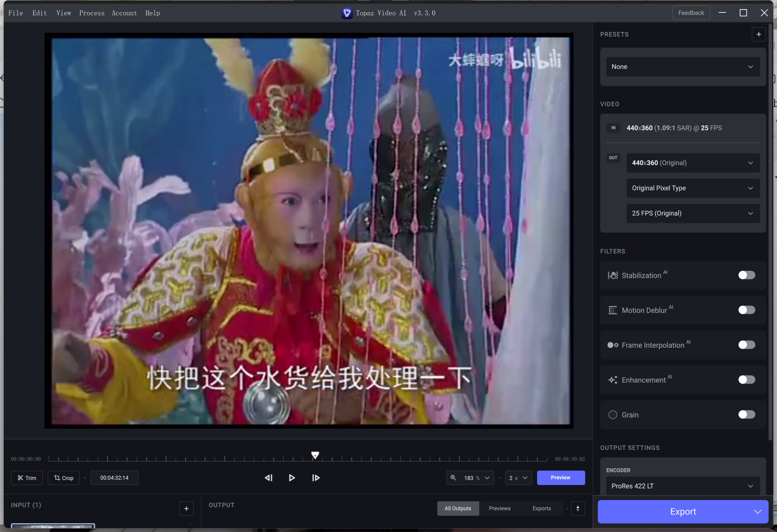Expand the Export options arrow
777x532 pixels.
pyautogui.click(x=757, y=512)
